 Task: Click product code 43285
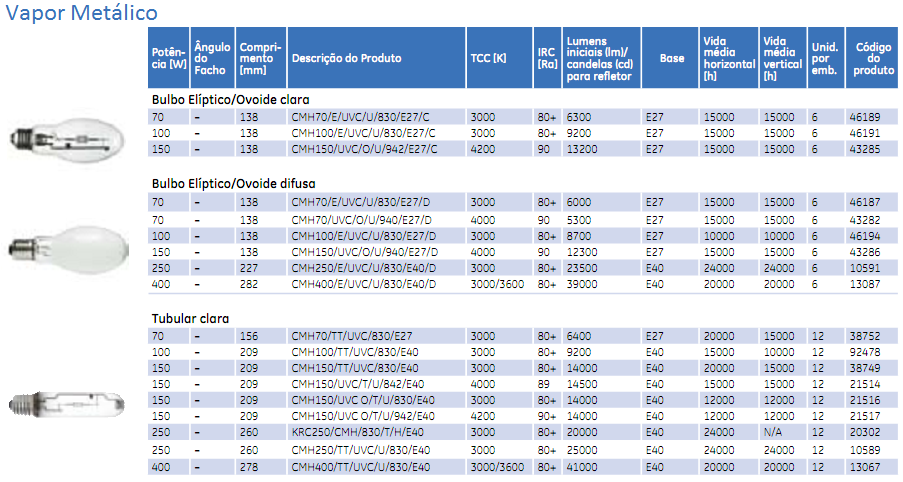point(864,149)
